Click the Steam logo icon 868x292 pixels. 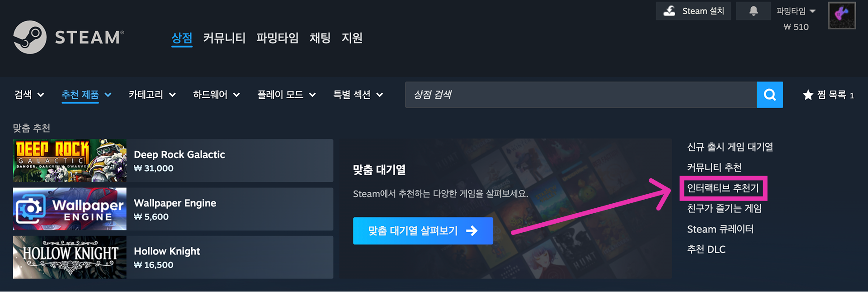click(x=30, y=37)
